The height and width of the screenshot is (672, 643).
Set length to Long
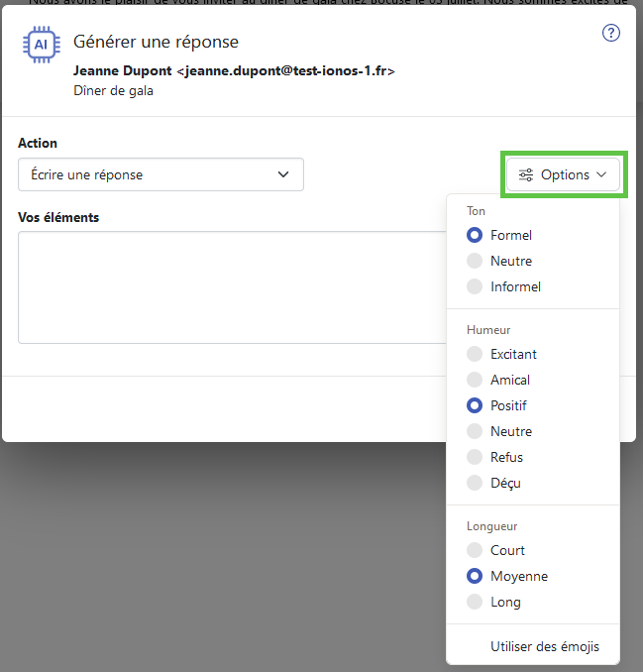click(475, 602)
